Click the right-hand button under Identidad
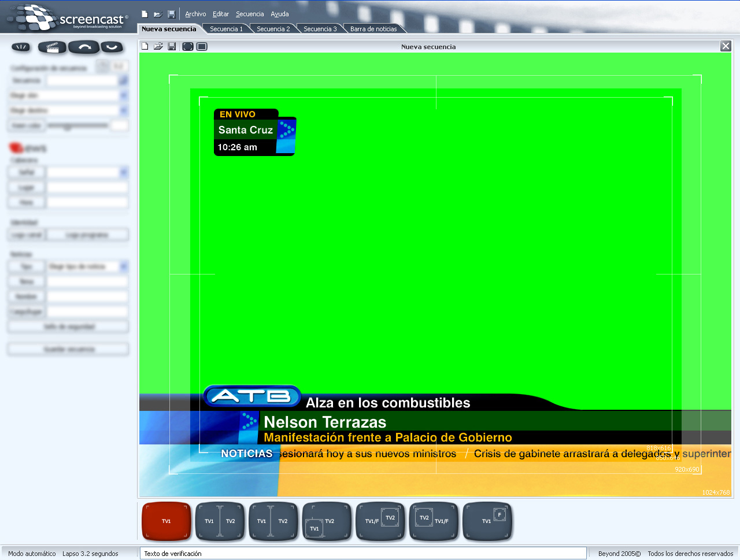Viewport: 740px width, 560px height. [x=87, y=235]
